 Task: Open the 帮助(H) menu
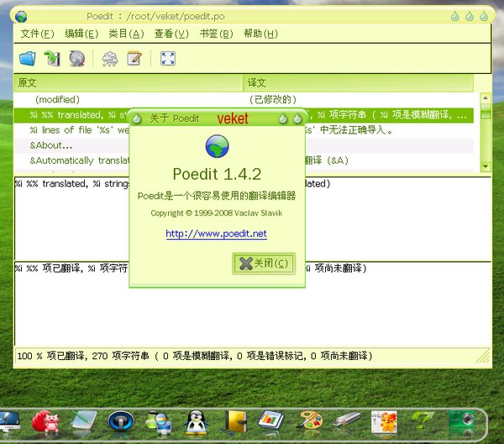[260, 34]
